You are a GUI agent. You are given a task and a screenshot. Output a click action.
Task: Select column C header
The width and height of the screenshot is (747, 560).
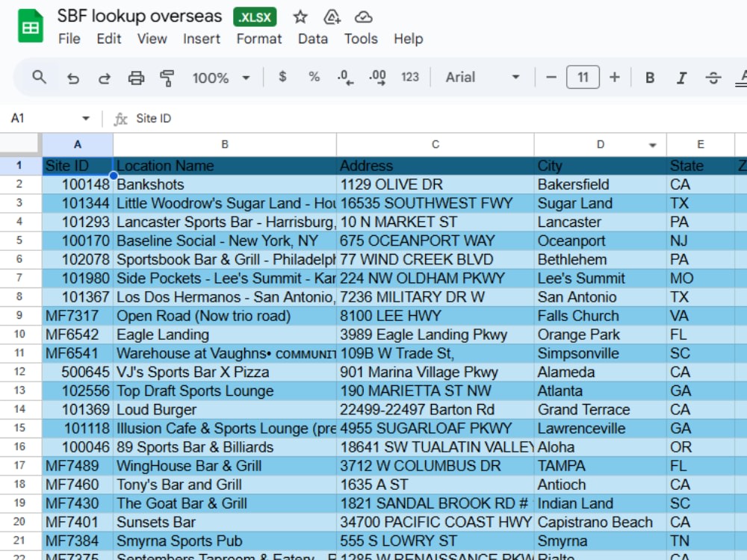[x=436, y=145]
